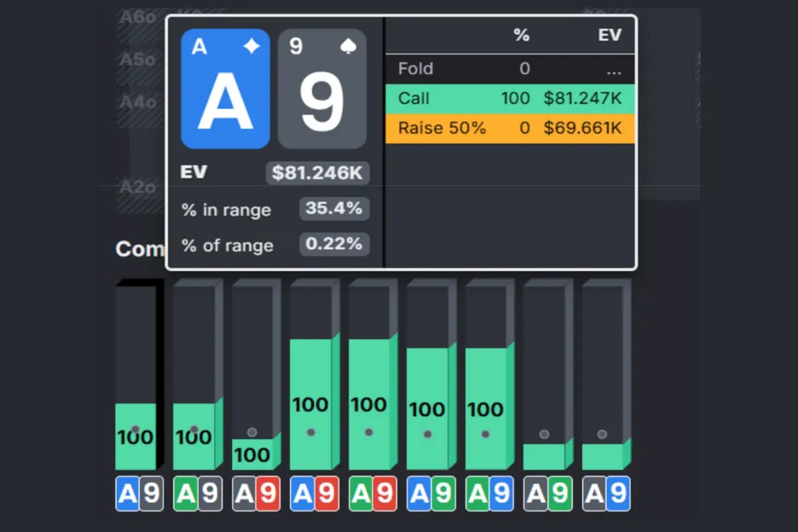
Task: Select the green Ace, gray 9 combo icon
Action: click(x=198, y=494)
